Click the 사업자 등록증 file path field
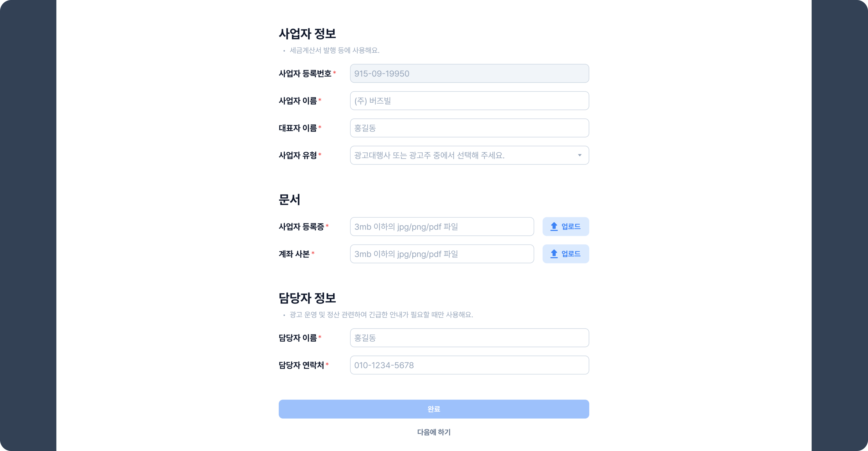This screenshot has width=868, height=451. 441,226
